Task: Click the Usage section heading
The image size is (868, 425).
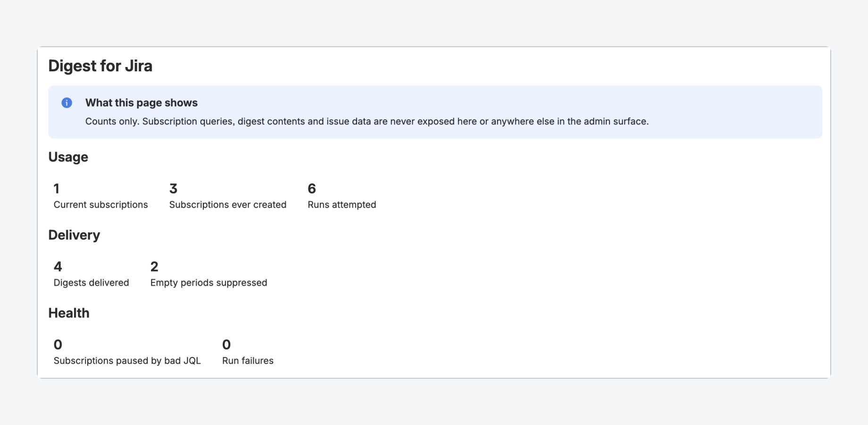Action: pyautogui.click(x=68, y=157)
